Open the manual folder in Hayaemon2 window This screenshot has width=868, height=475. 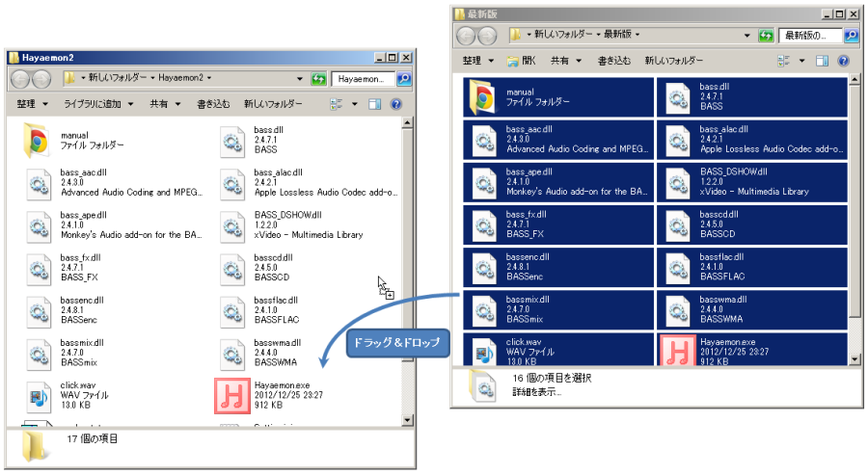39,142
